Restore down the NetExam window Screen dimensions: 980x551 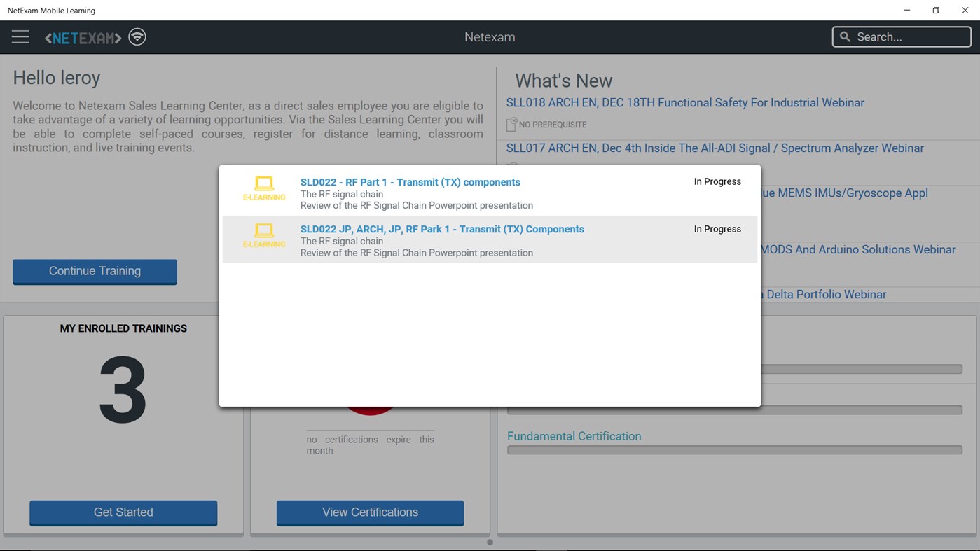point(936,11)
